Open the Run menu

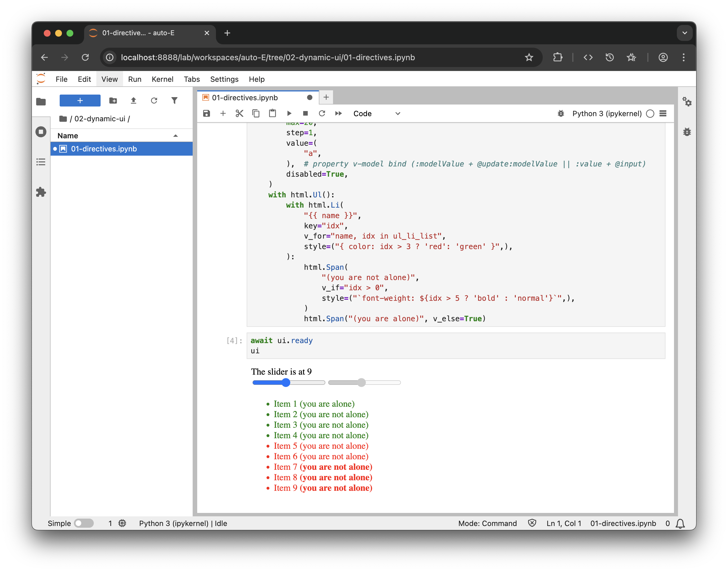[135, 79]
